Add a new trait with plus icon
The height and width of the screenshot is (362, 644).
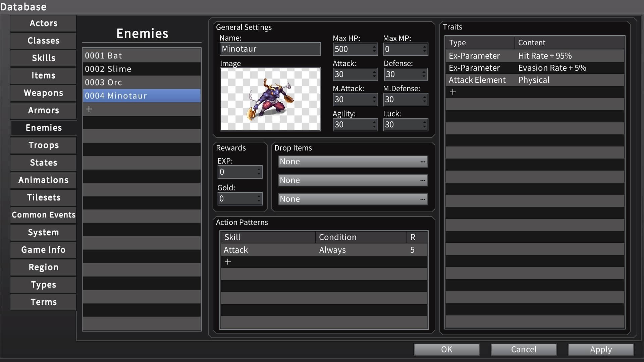(x=452, y=92)
